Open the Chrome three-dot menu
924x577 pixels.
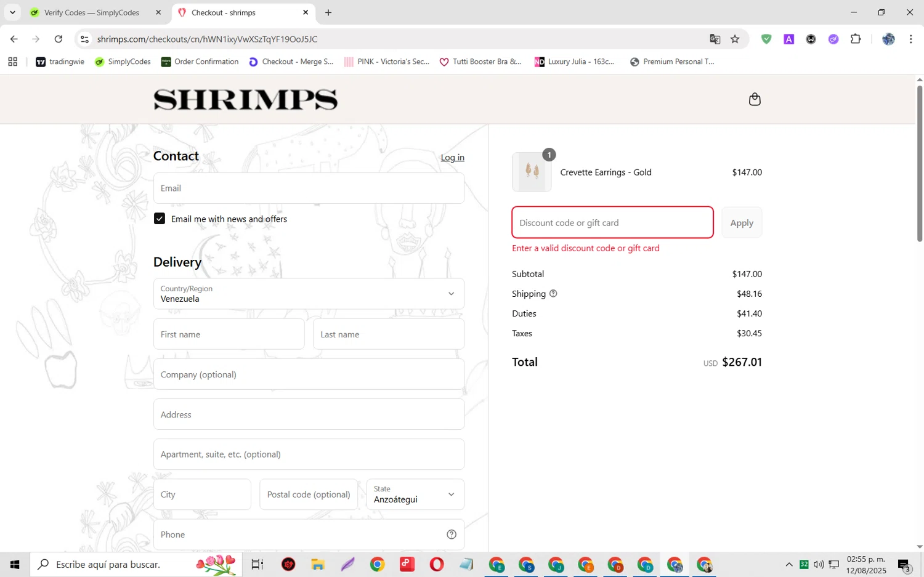[x=910, y=39]
